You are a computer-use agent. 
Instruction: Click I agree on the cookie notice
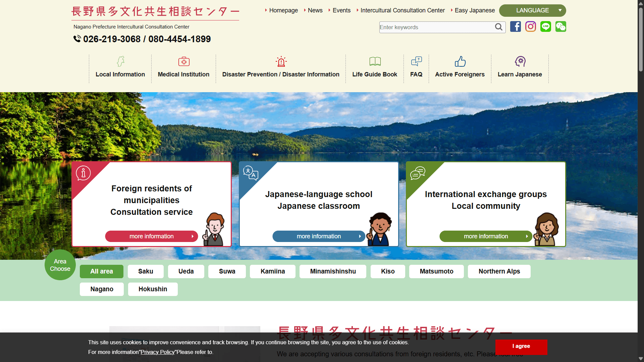[521, 347]
